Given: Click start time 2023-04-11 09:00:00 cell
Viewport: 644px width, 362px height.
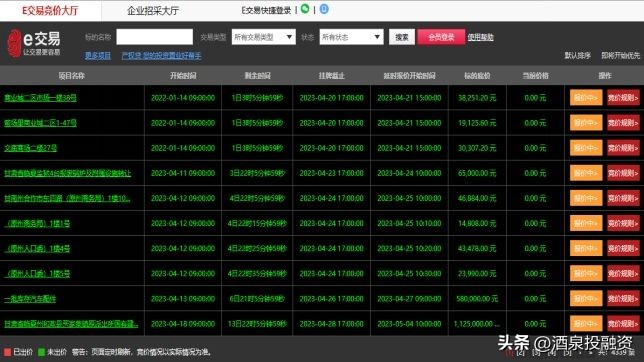Looking at the screenshot, I should tap(183, 173).
